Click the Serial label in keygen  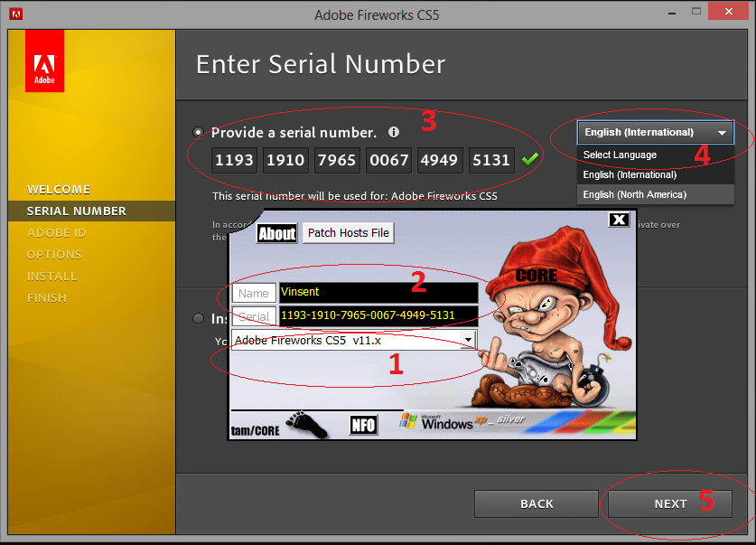pos(254,316)
